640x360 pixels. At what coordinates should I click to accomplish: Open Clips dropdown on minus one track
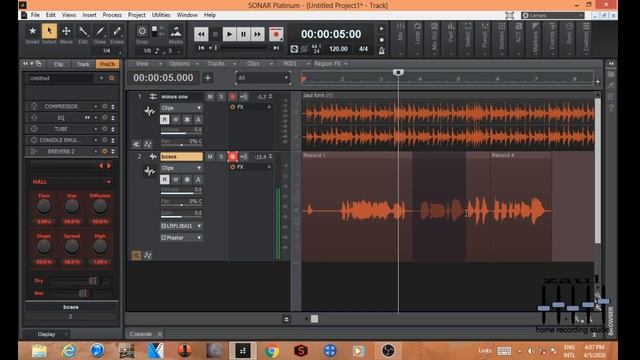181,108
